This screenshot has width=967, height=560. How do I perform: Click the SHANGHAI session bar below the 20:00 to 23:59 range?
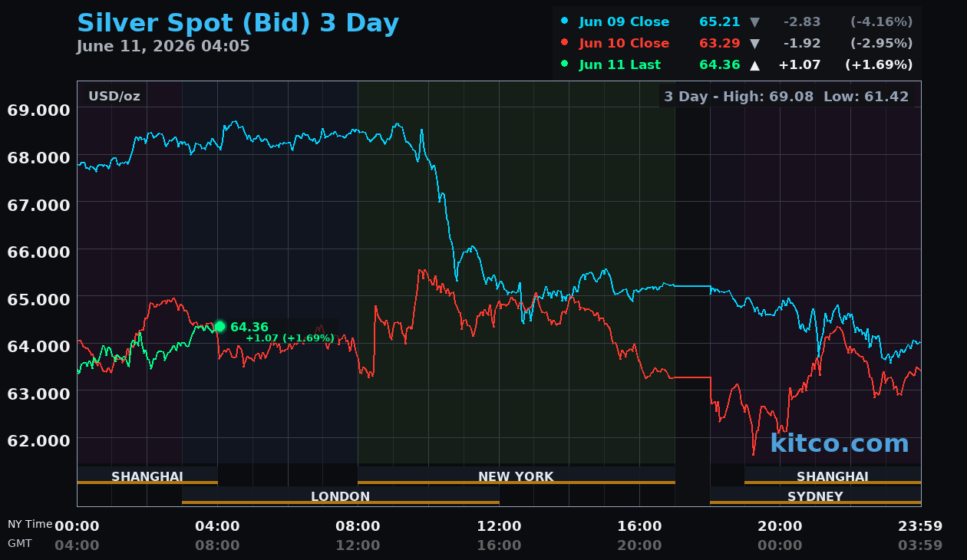click(x=833, y=476)
